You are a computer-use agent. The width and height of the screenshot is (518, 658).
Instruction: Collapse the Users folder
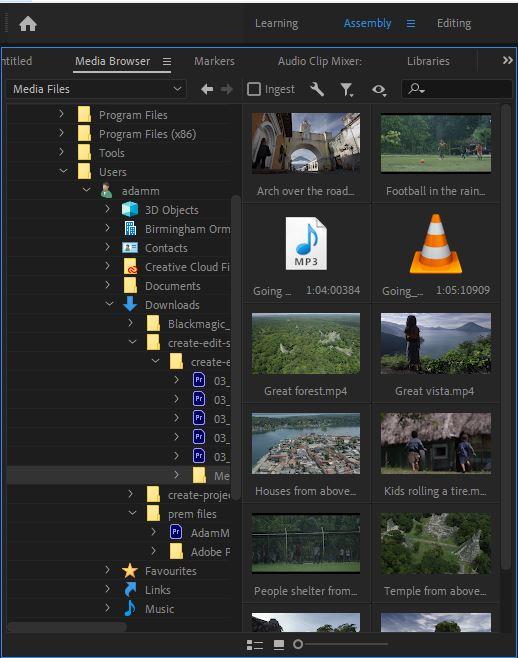click(63, 171)
